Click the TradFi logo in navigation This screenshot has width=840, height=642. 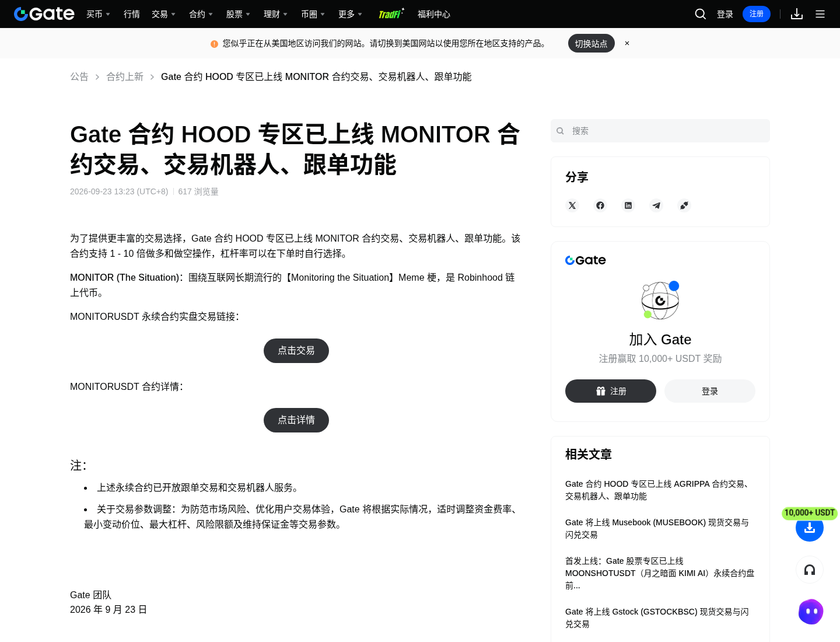(391, 14)
